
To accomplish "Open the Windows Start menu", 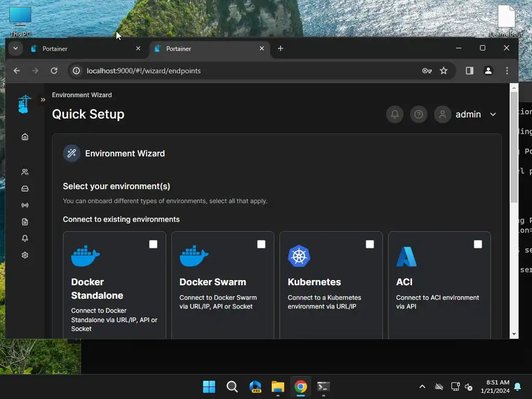I will pos(209,387).
